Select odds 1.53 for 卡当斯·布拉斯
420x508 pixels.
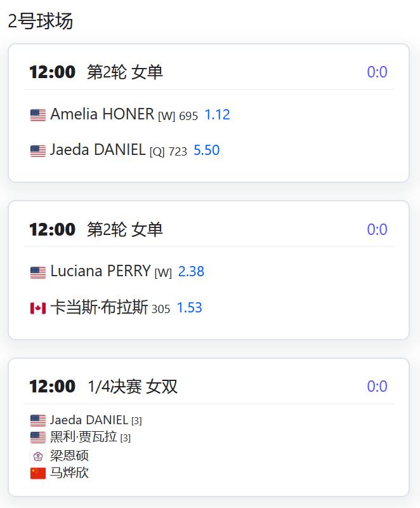pyautogui.click(x=189, y=307)
